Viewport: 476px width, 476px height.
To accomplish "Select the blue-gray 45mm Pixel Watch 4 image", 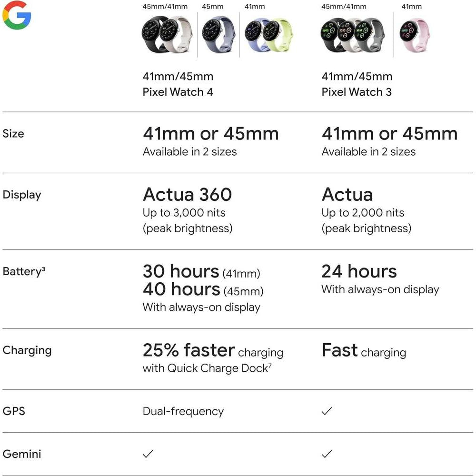I will coord(218,34).
